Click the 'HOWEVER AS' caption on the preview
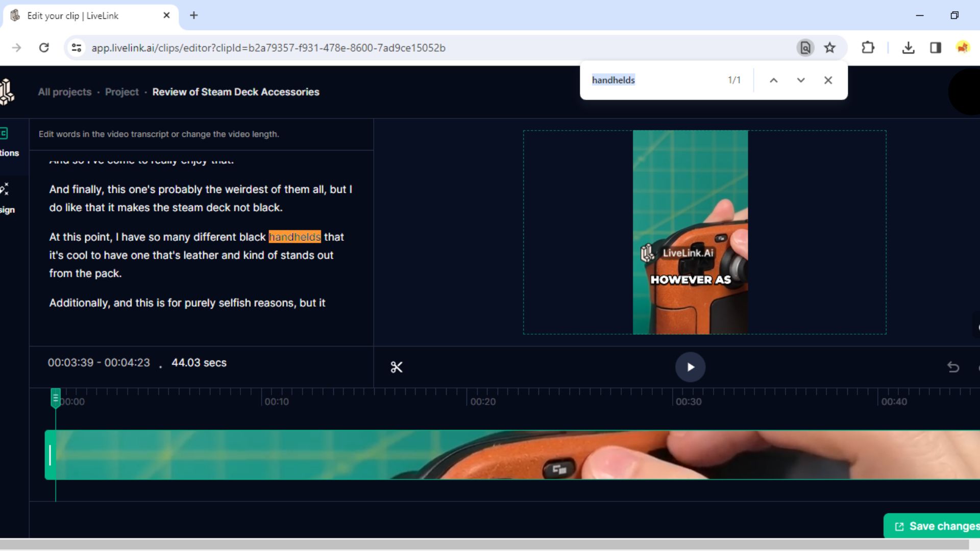Screen dimensions: 980x551 click(x=690, y=280)
